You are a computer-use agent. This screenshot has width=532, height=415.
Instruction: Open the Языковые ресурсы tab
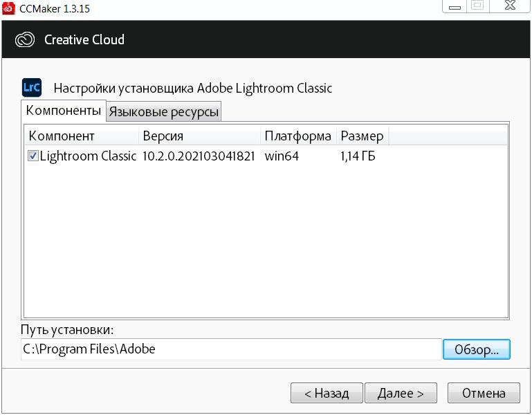(x=164, y=111)
